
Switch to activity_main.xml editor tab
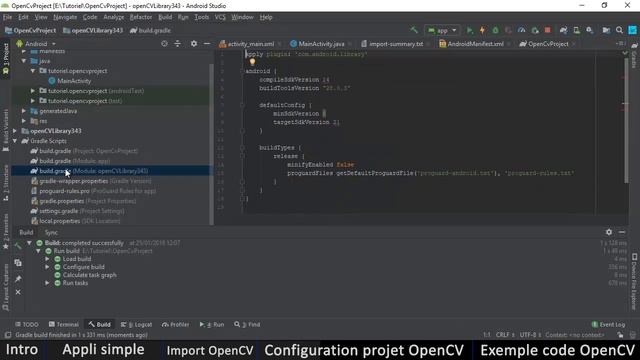pyautogui.click(x=250, y=44)
